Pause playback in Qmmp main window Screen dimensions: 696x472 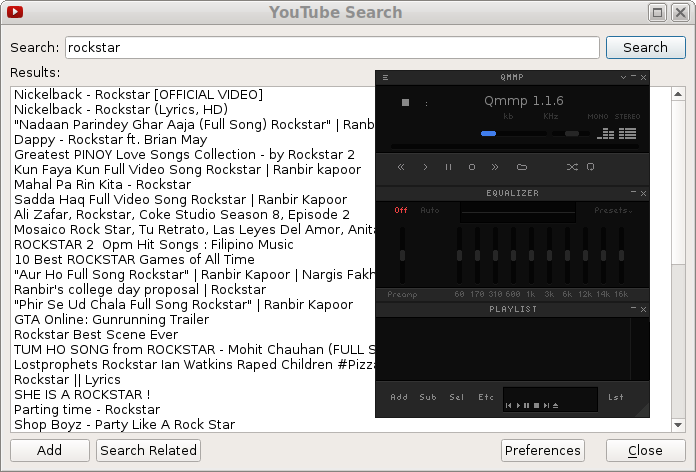click(448, 167)
